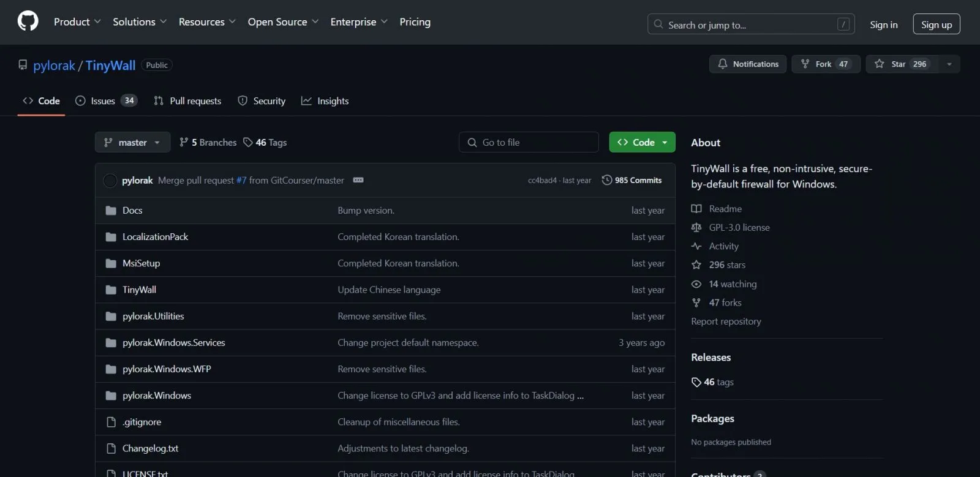The height and width of the screenshot is (477, 980).
Task: Switch to the Code tab
Action: pos(41,101)
